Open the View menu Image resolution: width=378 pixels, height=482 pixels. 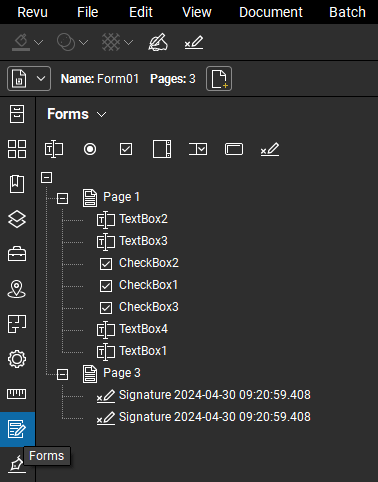pyautogui.click(x=197, y=12)
